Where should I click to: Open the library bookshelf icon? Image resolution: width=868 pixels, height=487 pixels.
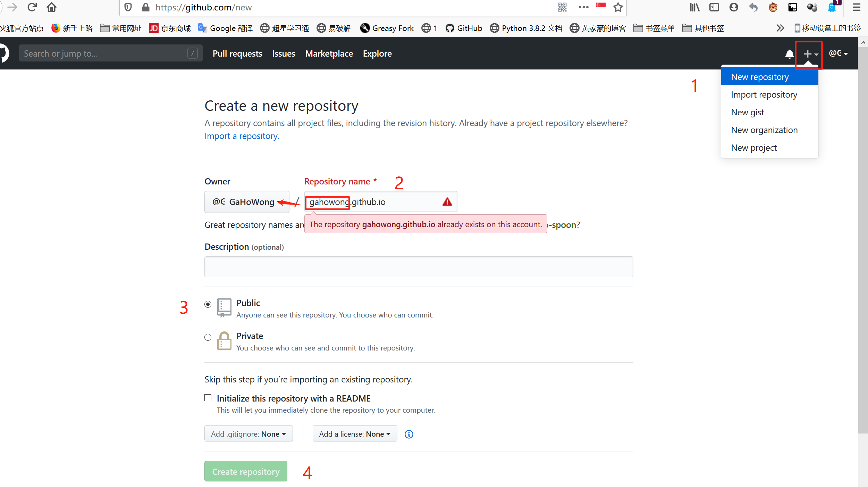click(x=694, y=7)
